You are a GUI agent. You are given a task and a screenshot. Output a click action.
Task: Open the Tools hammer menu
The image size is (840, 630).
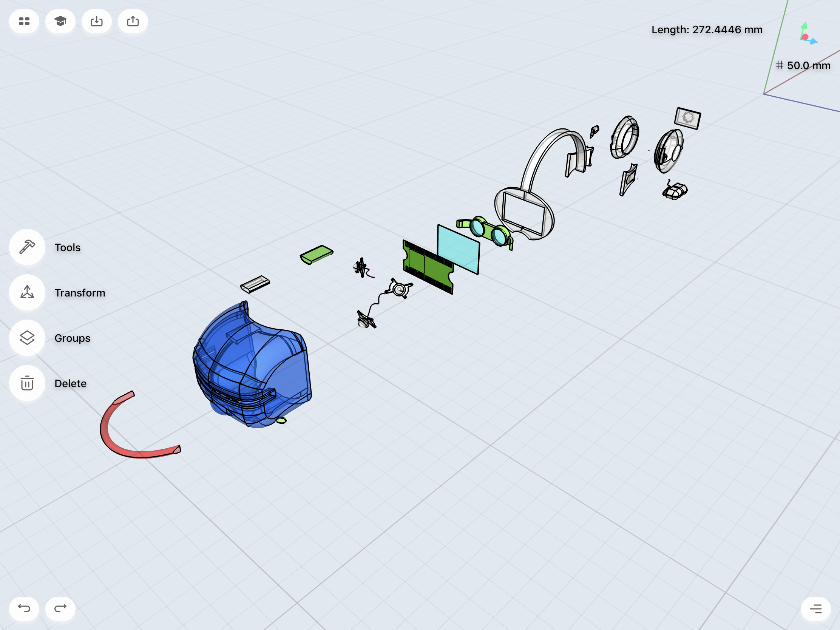[27, 247]
